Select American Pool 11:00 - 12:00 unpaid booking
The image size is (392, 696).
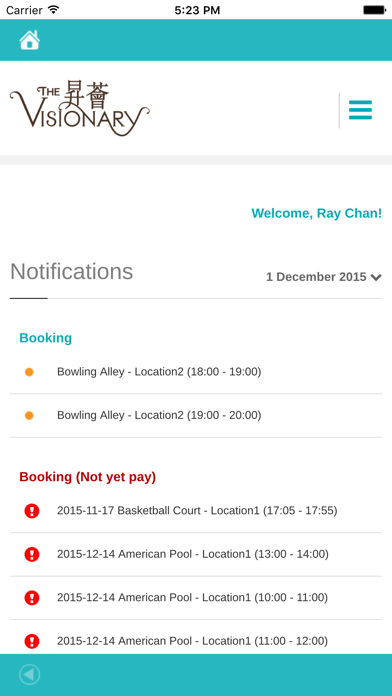coord(196,639)
